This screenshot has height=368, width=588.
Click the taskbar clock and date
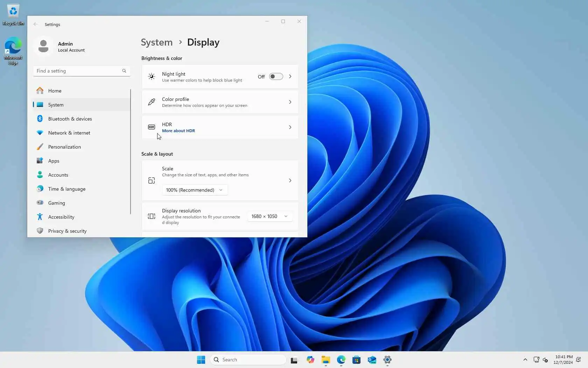(563, 360)
